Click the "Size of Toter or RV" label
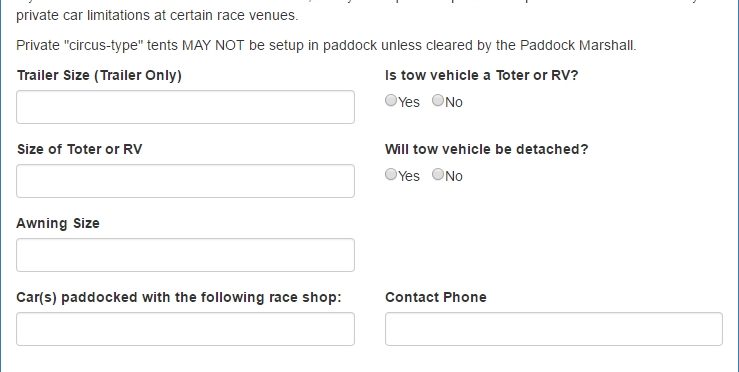Image resolution: width=739 pixels, height=372 pixels. (x=79, y=149)
